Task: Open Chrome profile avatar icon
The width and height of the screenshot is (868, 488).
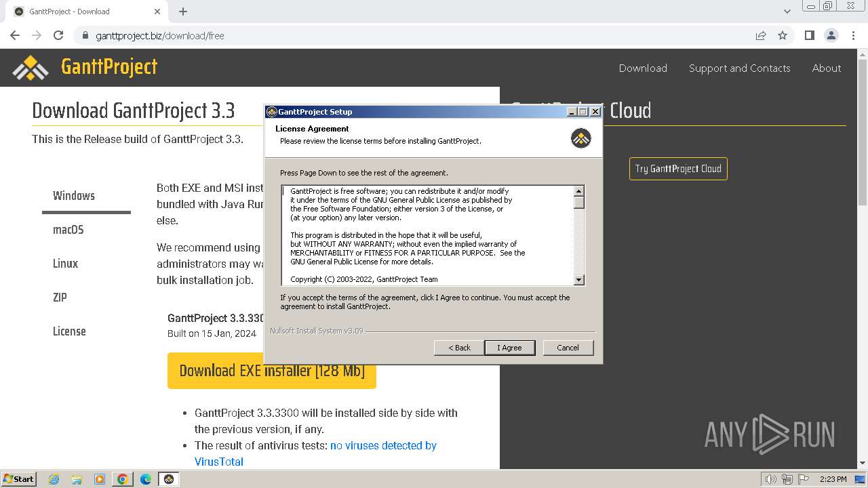Action: [831, 35]
